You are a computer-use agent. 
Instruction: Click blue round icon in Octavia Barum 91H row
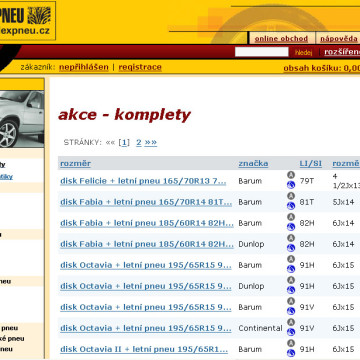pyautogui.click(x=291, y=269)
